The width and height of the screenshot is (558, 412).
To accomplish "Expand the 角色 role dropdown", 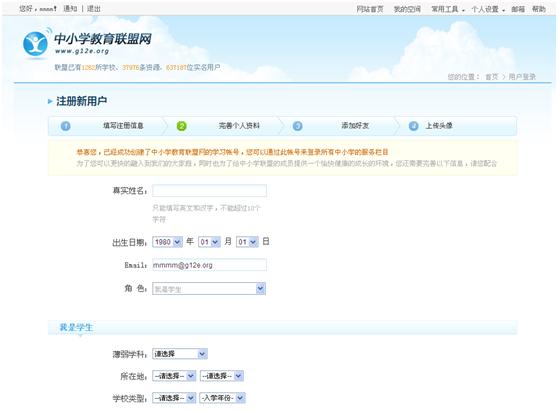I will pyautogui.click(x=209, y=289).
